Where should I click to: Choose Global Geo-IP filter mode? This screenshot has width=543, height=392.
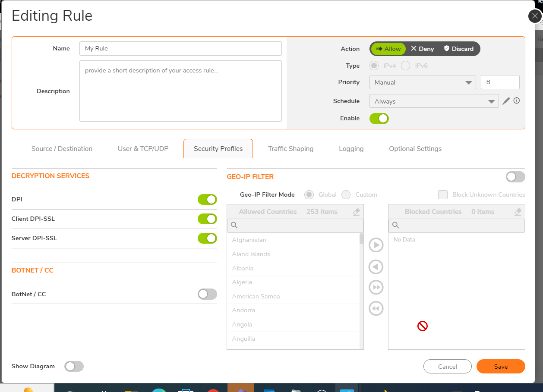309,194
